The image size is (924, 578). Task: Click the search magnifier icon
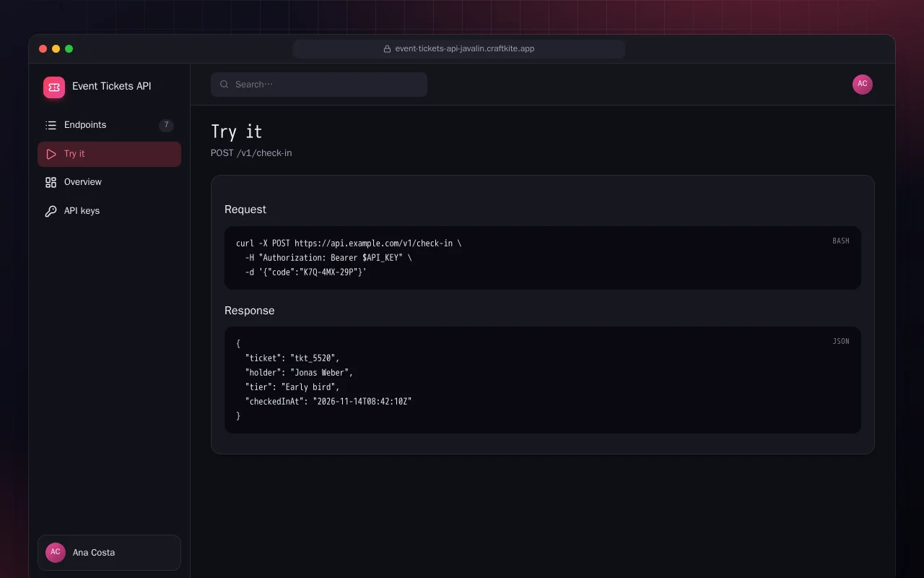tap(225, 85)
